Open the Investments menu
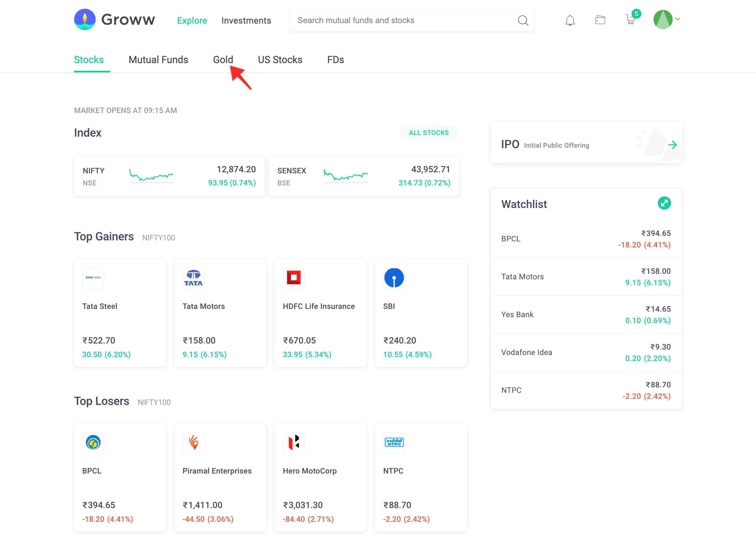756x541 pixels. pyautogui.click(x=246, y=20)
